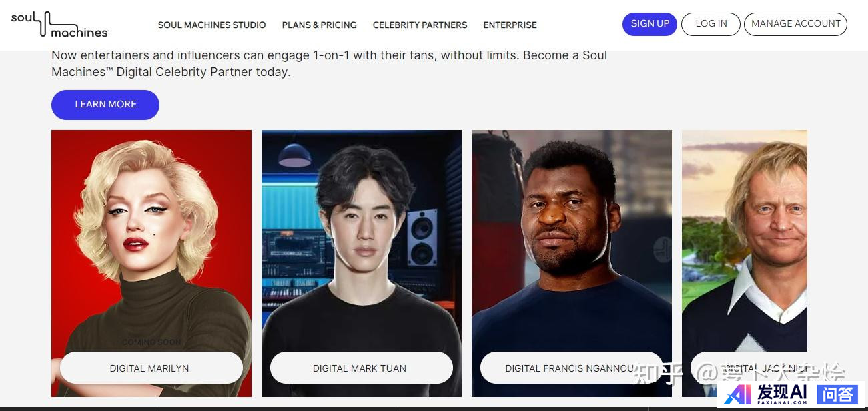Open the Celebrity Partners page
This screenshot has height=411, width=868.
click(x=420, y=25)
